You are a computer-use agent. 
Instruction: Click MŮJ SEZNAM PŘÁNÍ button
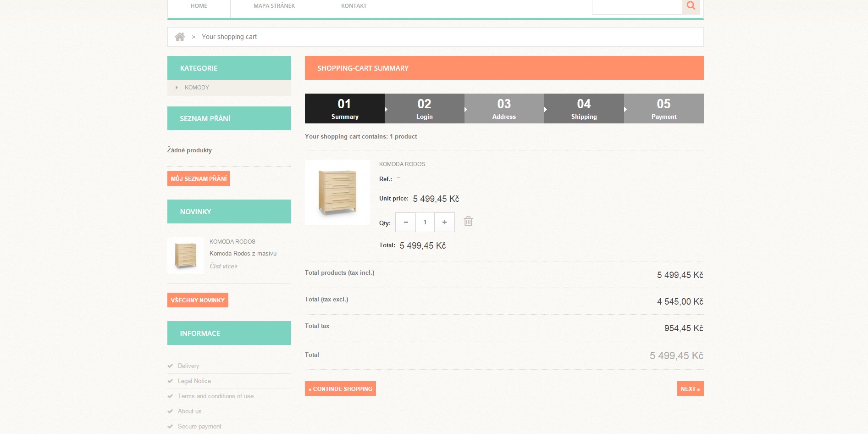(199, 178)
